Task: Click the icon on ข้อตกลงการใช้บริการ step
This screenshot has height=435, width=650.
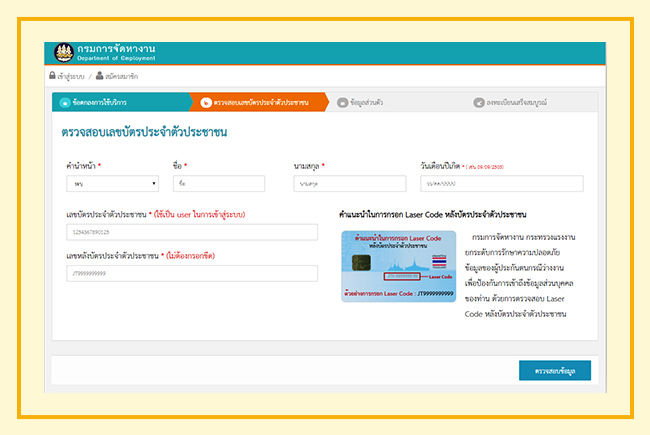Action: pos(65,102)
